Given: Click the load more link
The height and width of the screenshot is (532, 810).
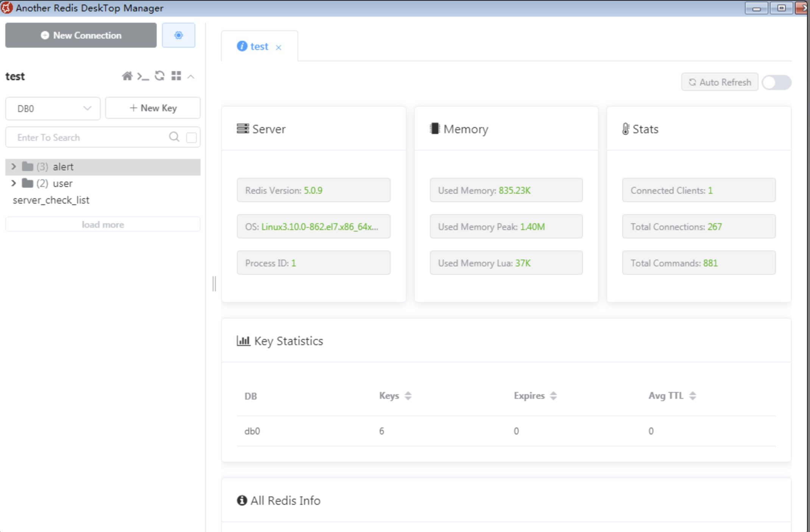Looking at the screenshot, I should coord(103,224).
